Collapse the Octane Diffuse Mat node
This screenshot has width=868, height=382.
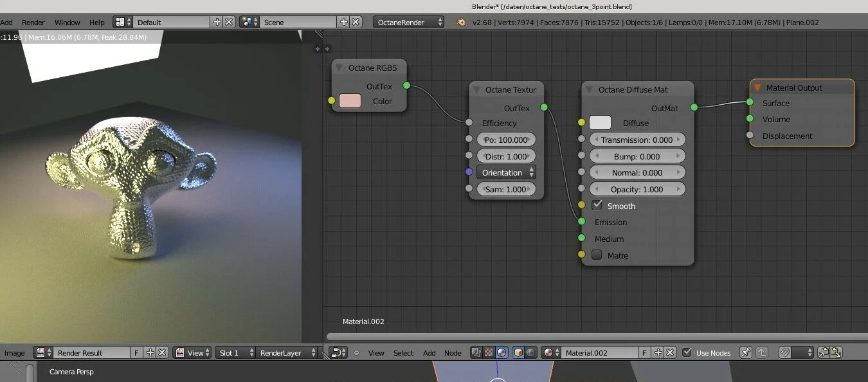[x=589, y=89]
